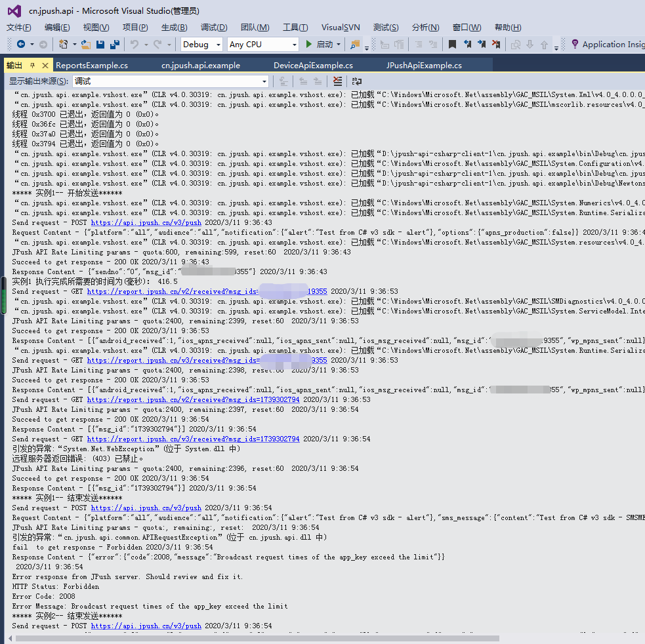Image resolution: width=645 pixels, height=644 pixels.
Task: Open the 项目(P) menu
Action: [x=135, y=27]
